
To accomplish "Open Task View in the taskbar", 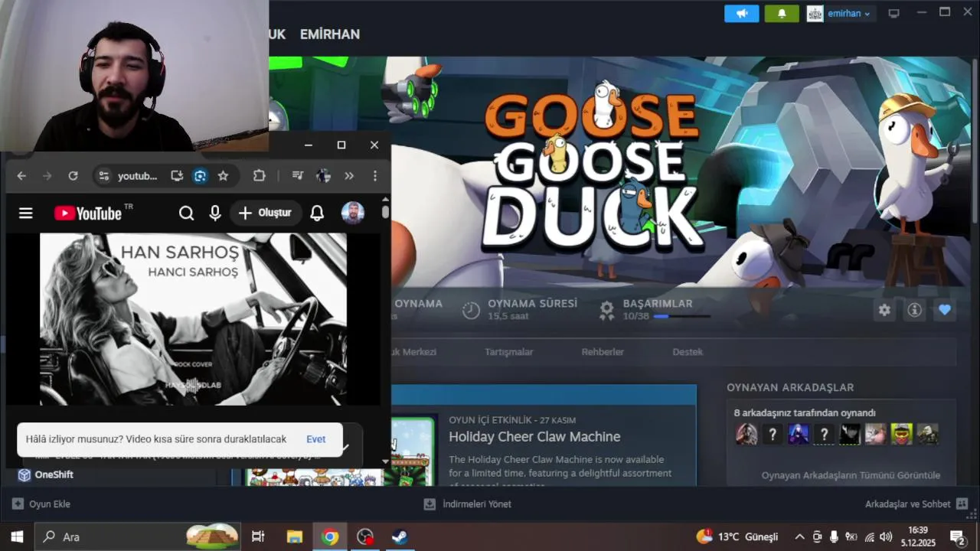I will click(258, 536).
